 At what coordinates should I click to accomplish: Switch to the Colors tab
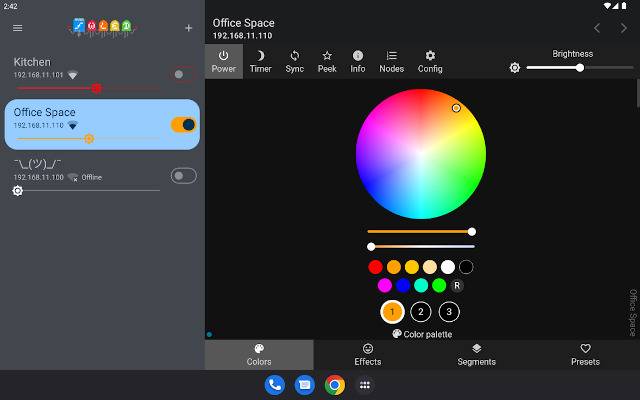point(259,355)
